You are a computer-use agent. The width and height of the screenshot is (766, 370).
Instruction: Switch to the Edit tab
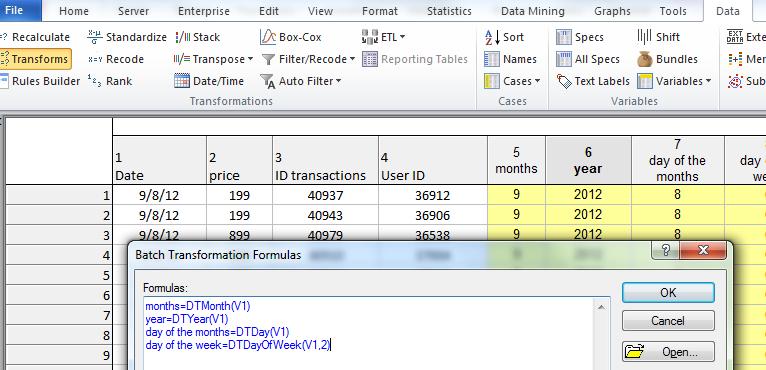tap(269, 11)
